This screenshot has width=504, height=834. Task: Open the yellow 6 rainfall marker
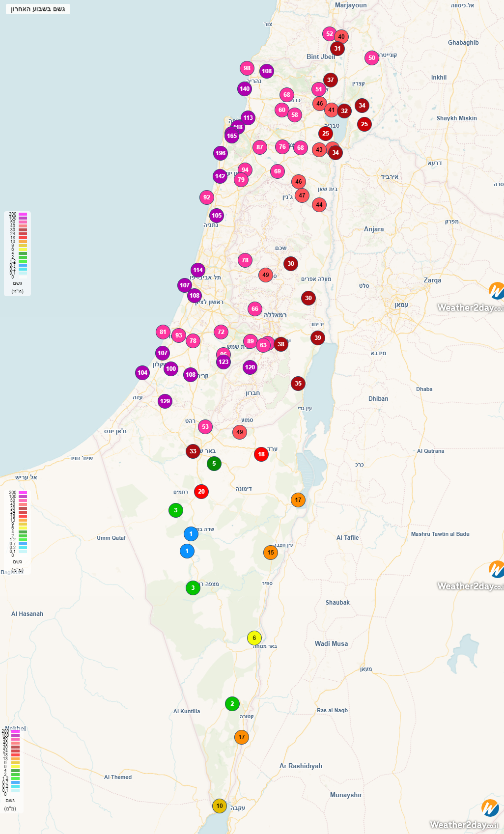click(x=254, y=638)
